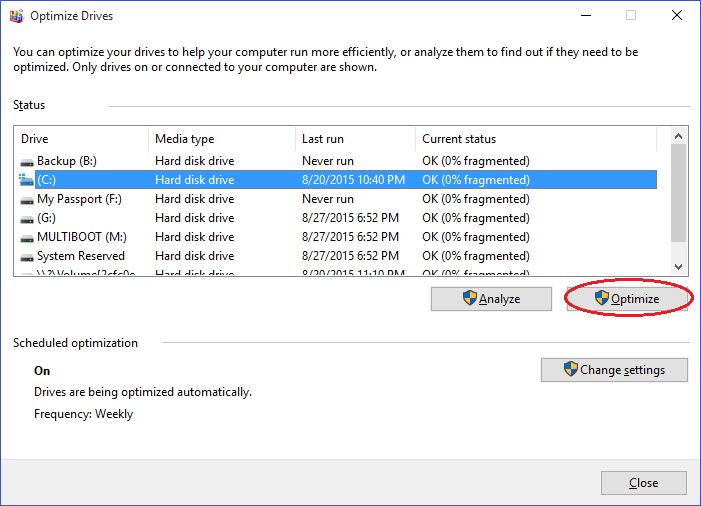The width and height of the screenshot is (701, 506).
Task: Click the drive list scrollbar thumb
Action: (x=679, y=192)
